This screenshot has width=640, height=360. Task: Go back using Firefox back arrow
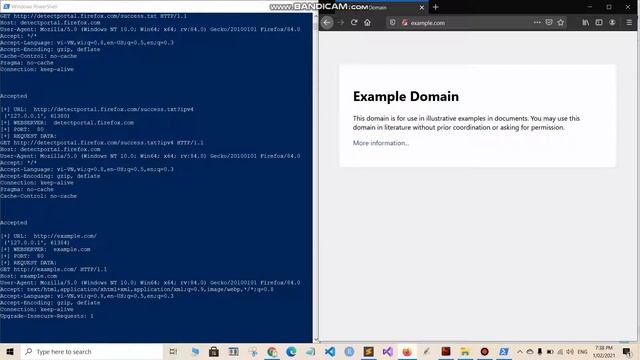point(327,23)
